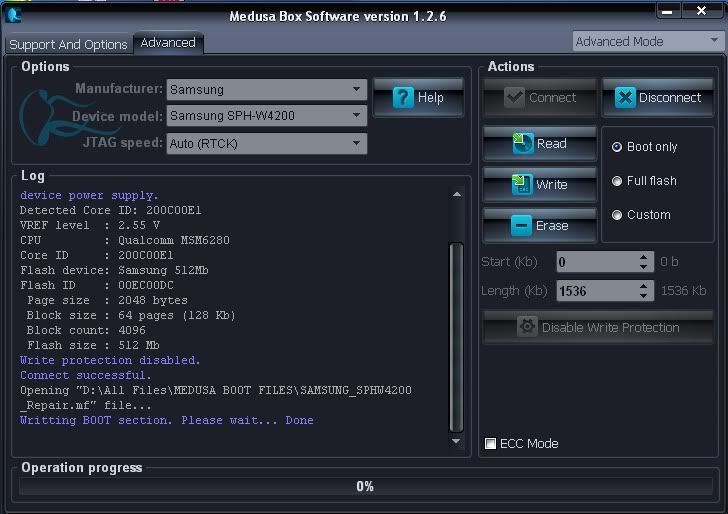Click the gear icon on Disable Write Protection
This screenshot has width=728, height=514.
pyautogui.click(x=527, y=327)
